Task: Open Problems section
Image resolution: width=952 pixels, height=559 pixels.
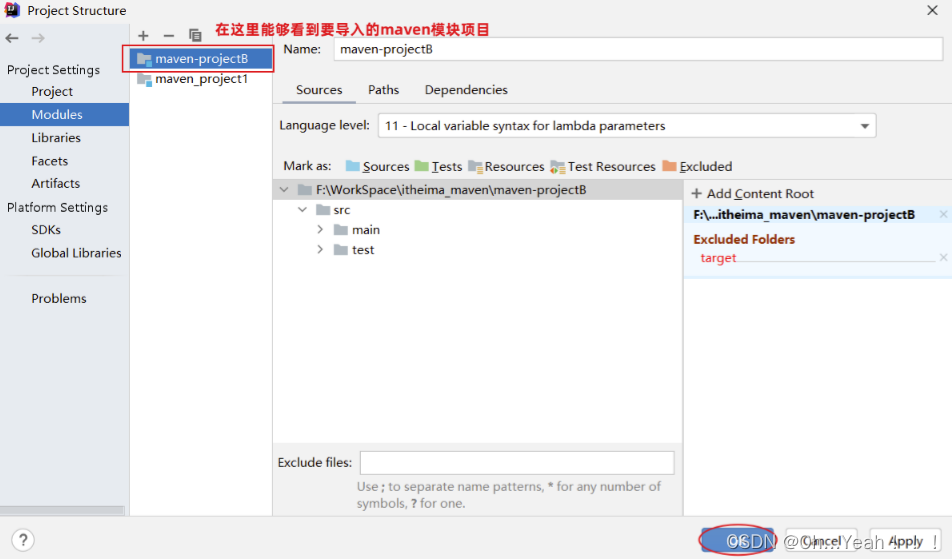Action: click(59, 299)
